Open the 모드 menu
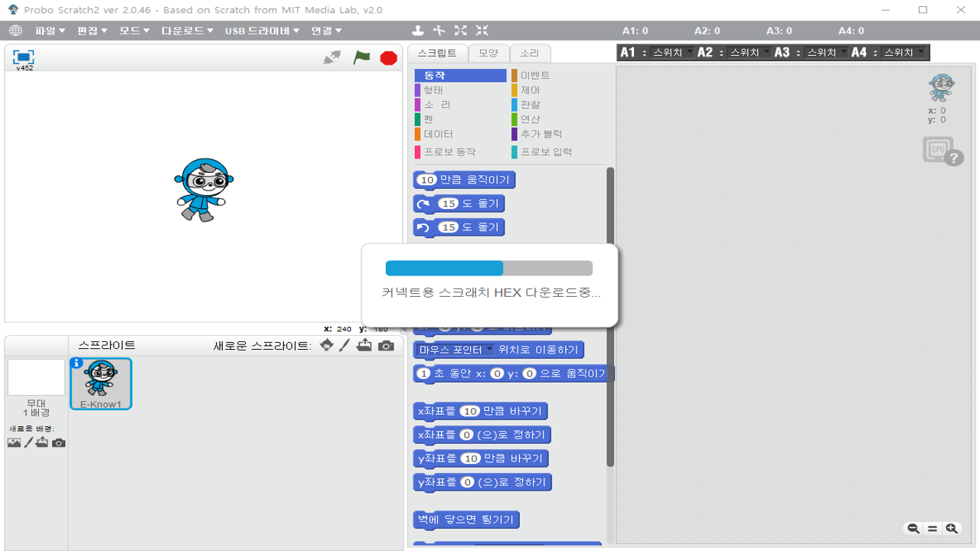 click(x=134, y=31)
